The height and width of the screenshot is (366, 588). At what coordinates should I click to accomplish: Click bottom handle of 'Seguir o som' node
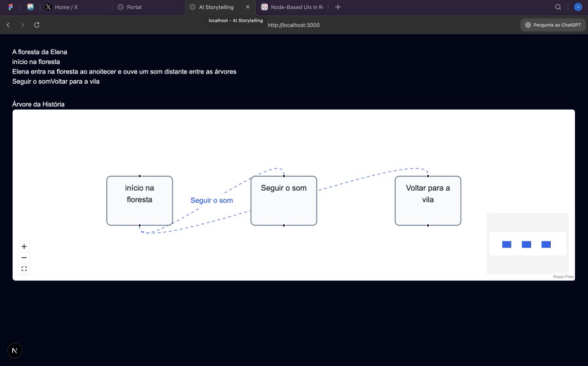click(x=284, y=225)
